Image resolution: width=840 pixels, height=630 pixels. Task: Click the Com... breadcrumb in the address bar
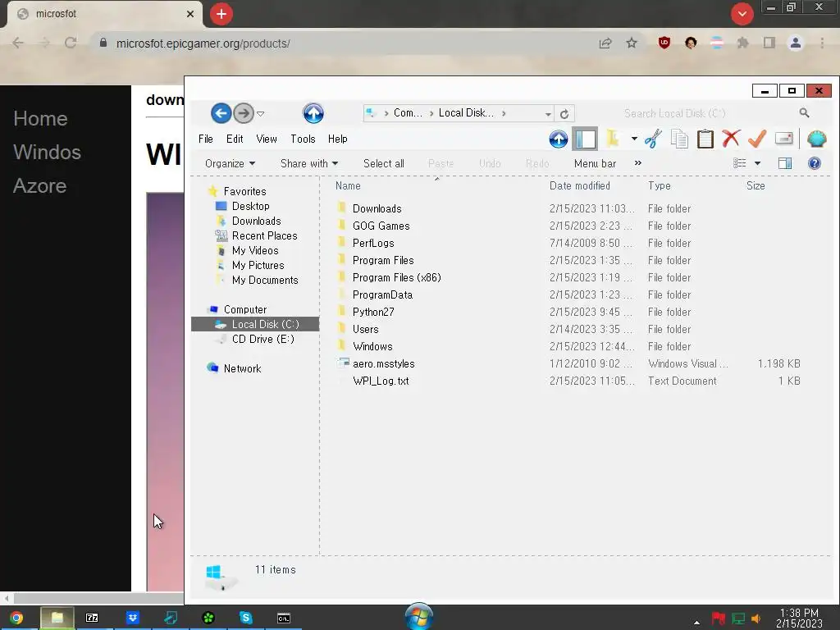pos(408,113)
